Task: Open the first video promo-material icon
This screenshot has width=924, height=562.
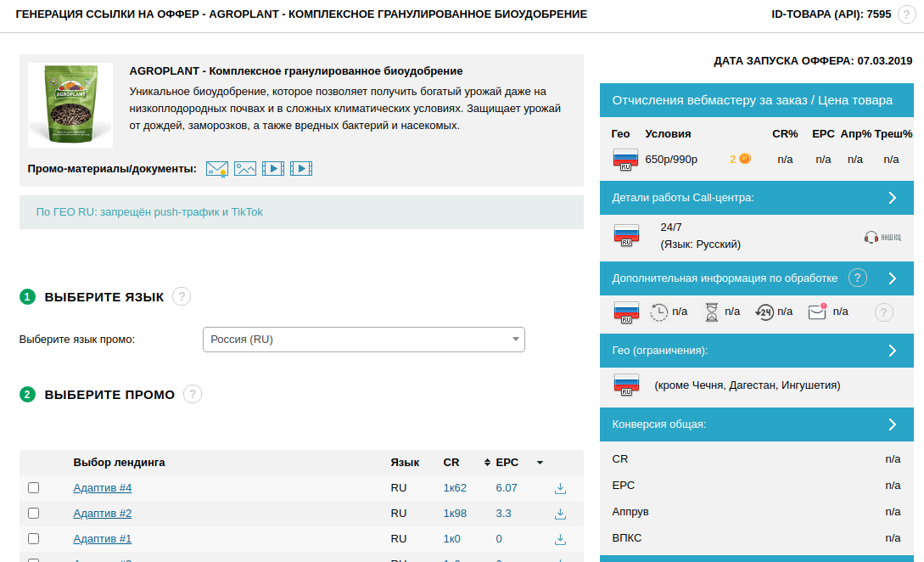Action: coord(273,169)
